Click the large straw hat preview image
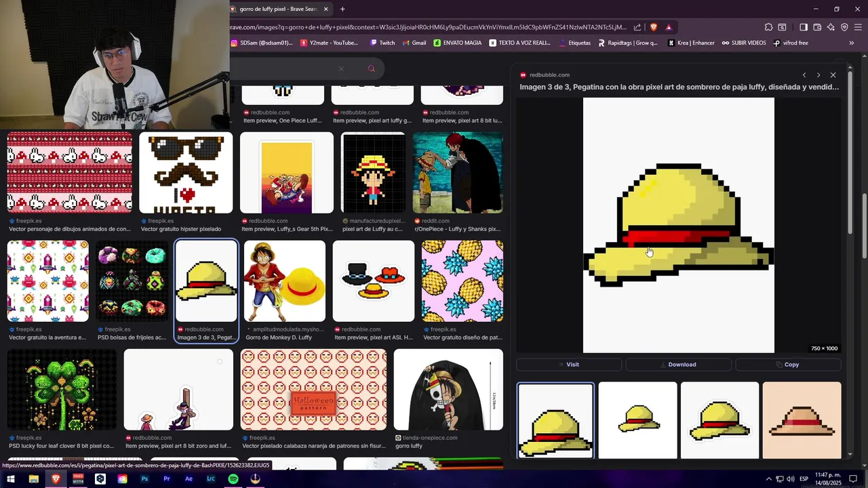The image size is (868, 488). coord(678,225)
